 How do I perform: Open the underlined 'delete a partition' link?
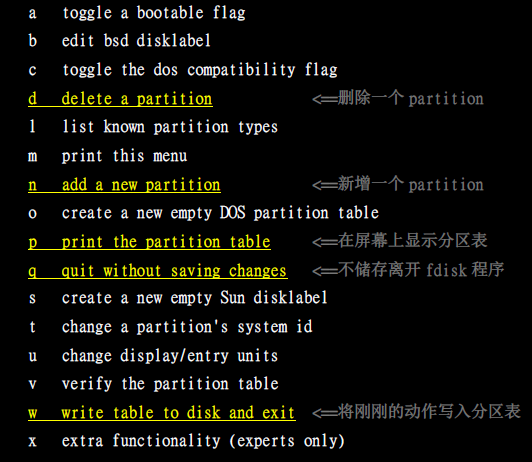(120, 99)
